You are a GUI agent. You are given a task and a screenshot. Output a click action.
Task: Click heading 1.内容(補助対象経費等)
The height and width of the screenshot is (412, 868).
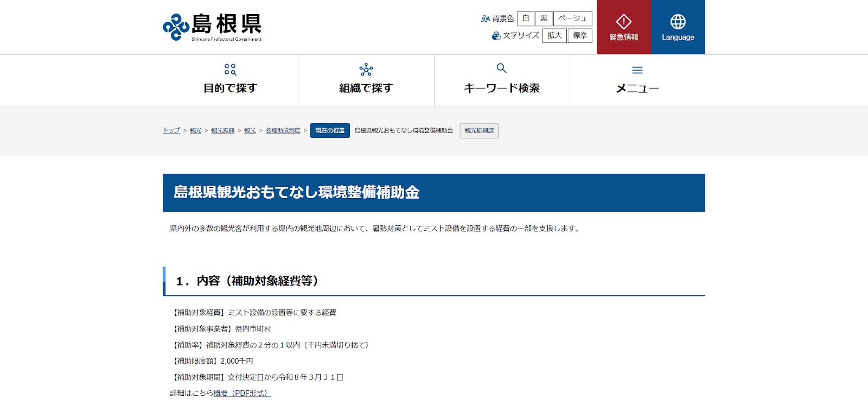(247, 281)
